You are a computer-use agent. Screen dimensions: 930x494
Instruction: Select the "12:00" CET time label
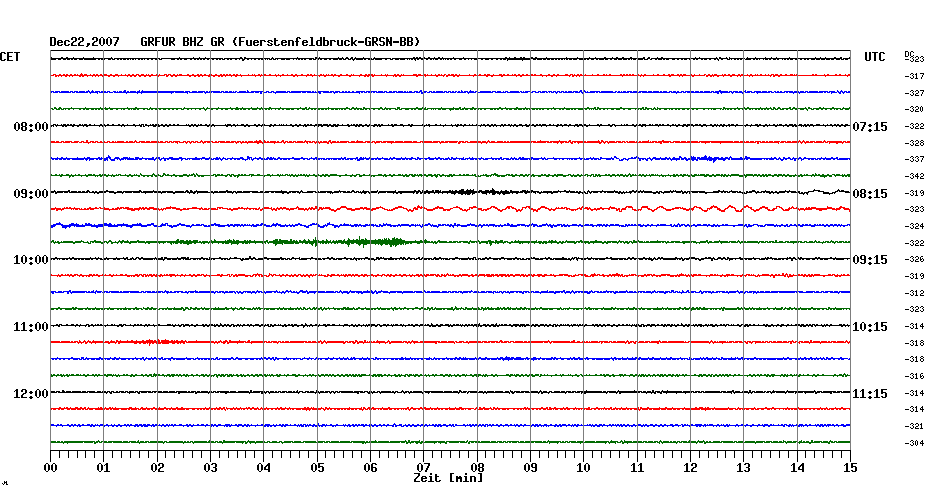pos(31,394)
